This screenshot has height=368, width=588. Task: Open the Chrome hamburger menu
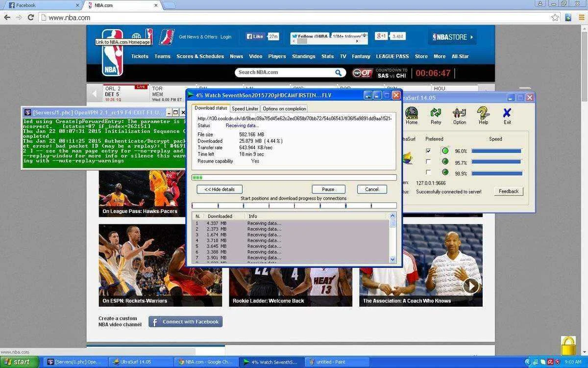pyautogui.click(x=581, y=17)
